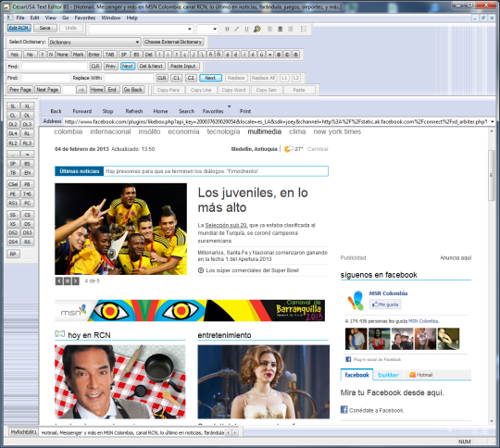
Task: Click the page number input field
Action: click(x=69, y=90)
